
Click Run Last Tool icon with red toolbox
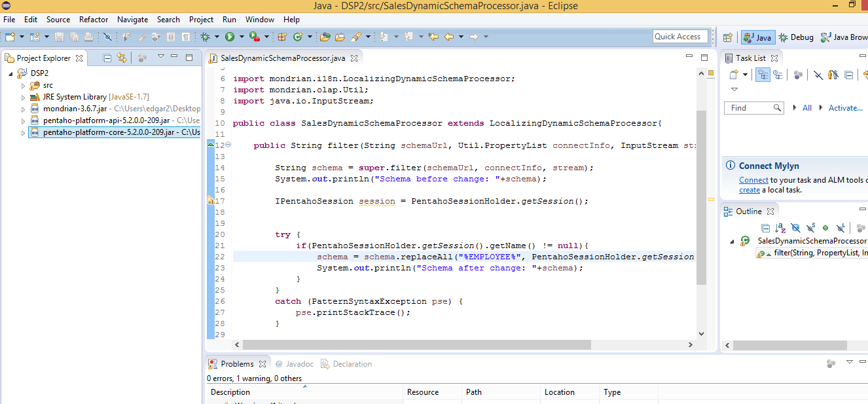tap(255, 37)
